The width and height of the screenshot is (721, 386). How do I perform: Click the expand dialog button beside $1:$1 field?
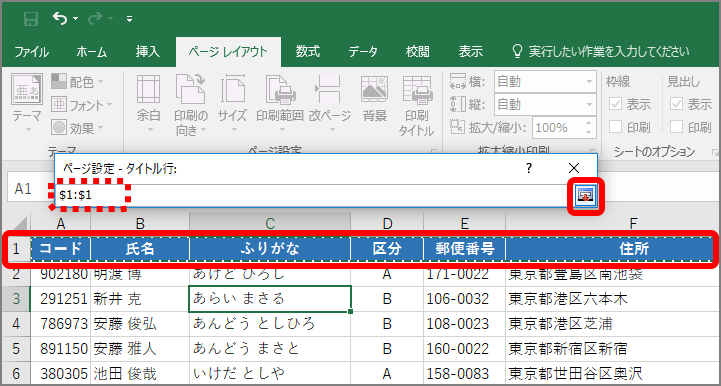[585, 195]
